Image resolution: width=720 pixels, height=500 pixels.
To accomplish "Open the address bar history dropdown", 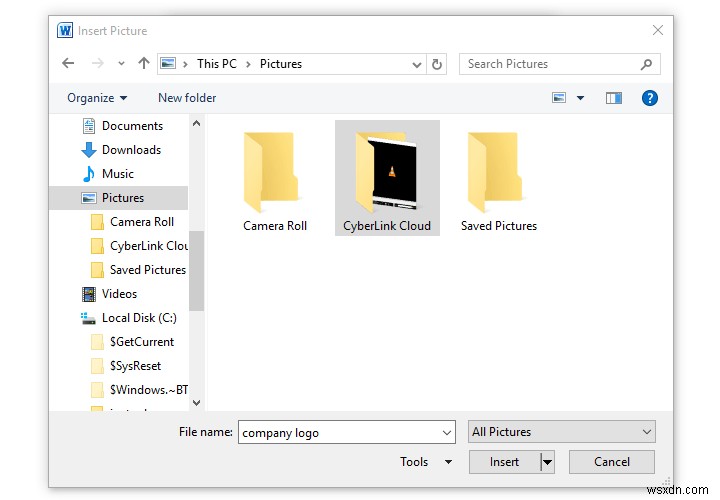I will pos(416,64).
